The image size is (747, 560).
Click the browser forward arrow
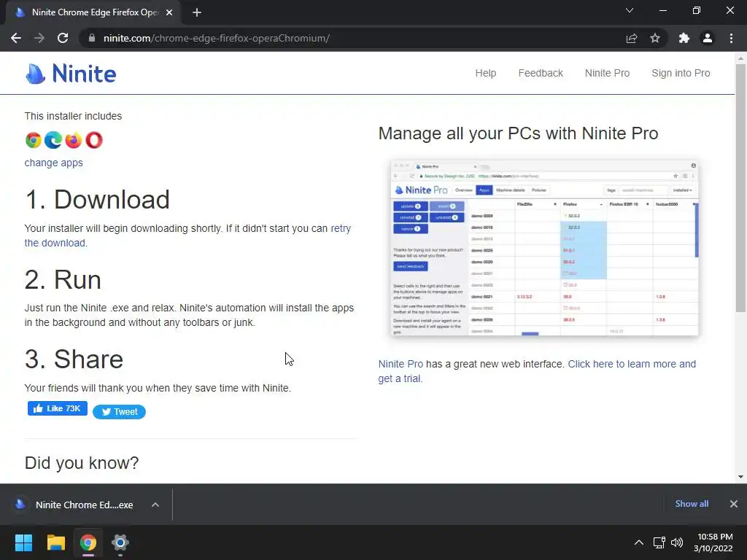pos(39,38)
